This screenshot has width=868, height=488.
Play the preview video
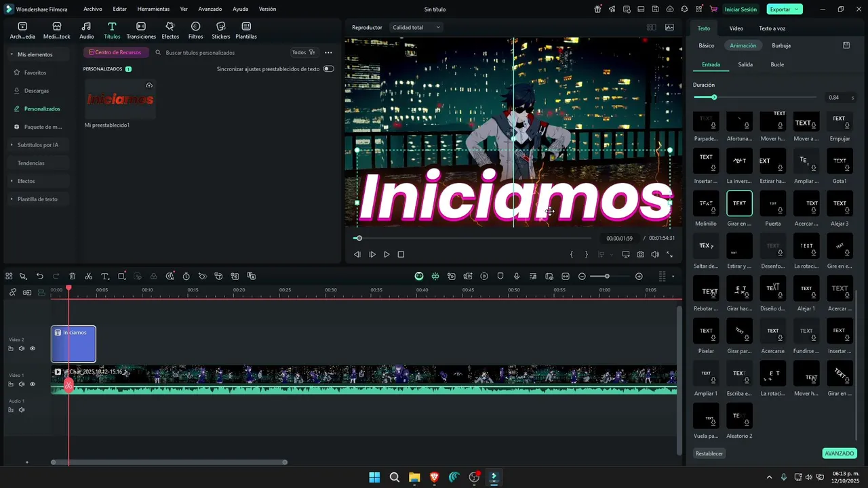point(387,255)
